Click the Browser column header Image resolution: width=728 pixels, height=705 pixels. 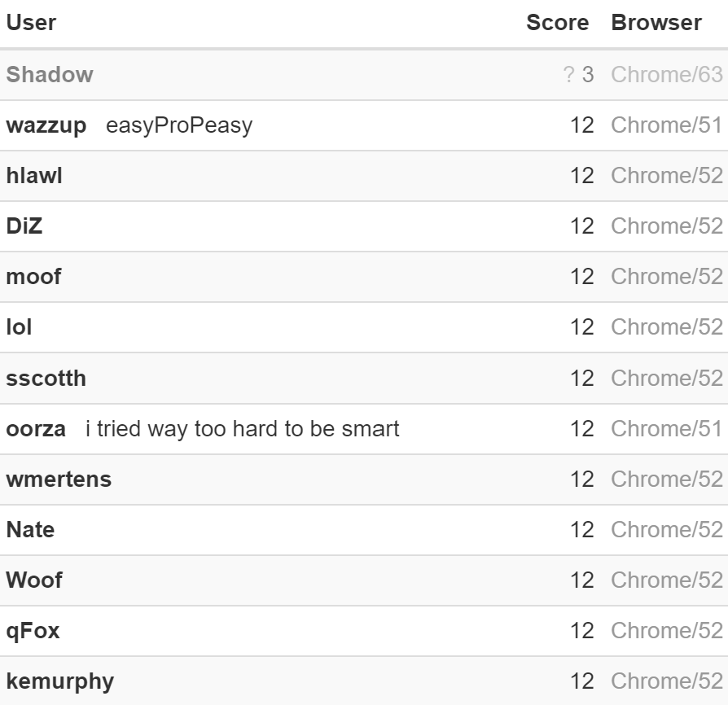[x=656, y=23]
